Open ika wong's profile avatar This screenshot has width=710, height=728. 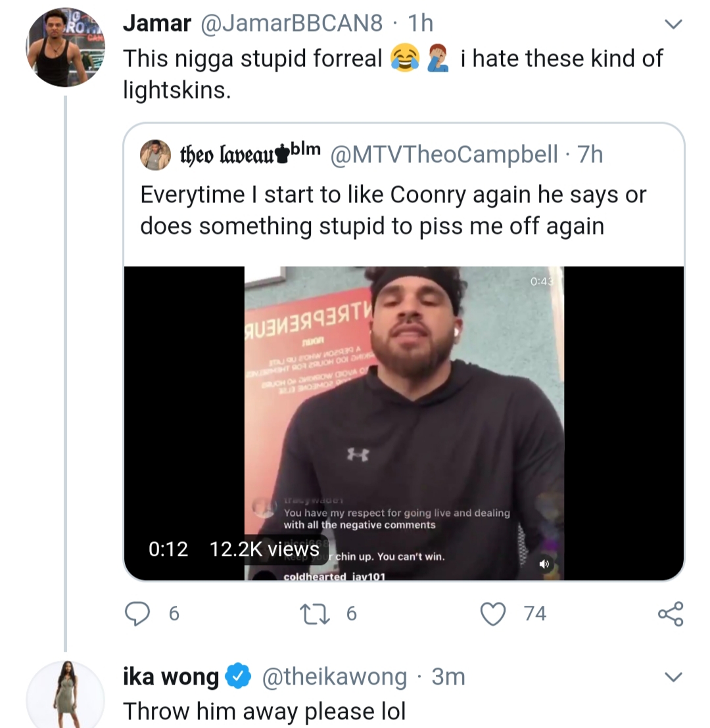(x=65, y=694)
